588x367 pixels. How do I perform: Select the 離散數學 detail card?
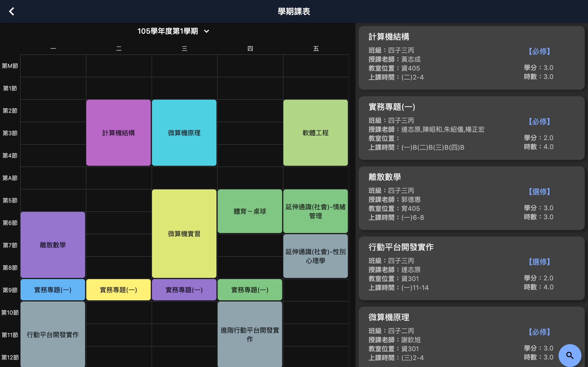[x=471, y=198]
